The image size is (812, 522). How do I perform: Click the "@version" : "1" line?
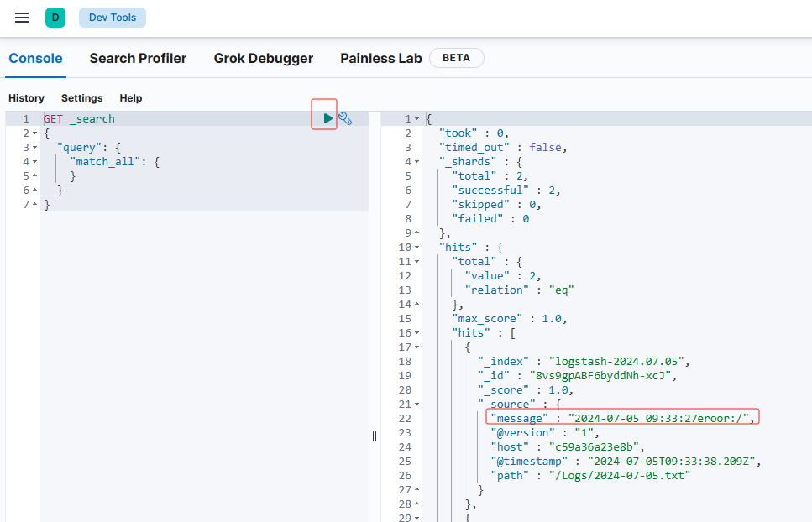(x=545, y=432)
